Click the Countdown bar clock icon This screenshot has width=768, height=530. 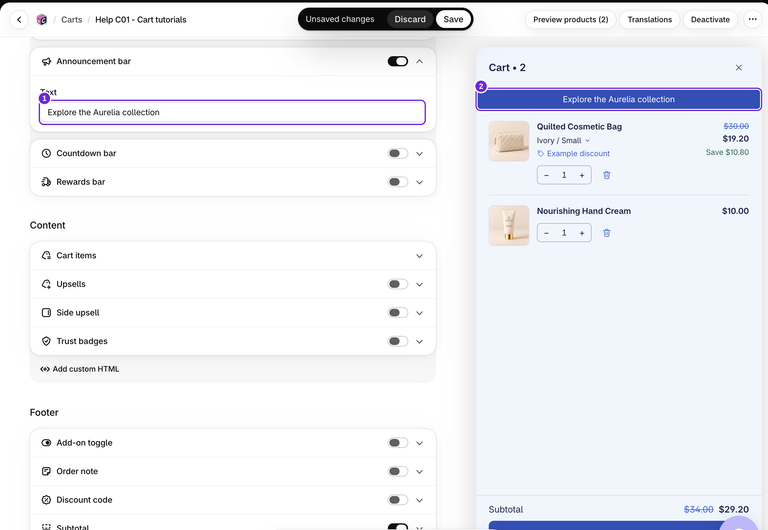(x=46, y=153)
